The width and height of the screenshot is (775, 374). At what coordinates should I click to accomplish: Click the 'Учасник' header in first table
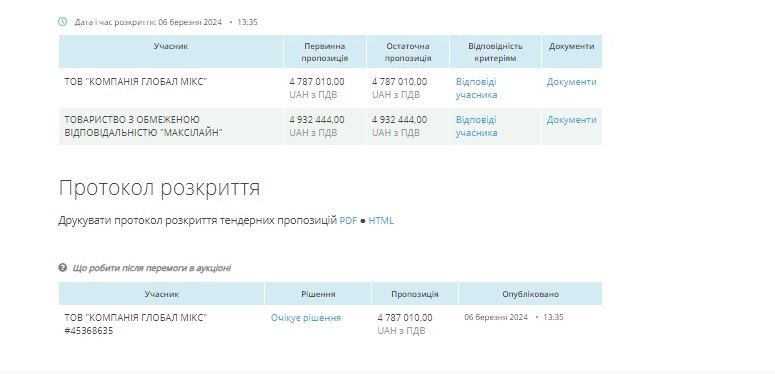tap(171, 51)
